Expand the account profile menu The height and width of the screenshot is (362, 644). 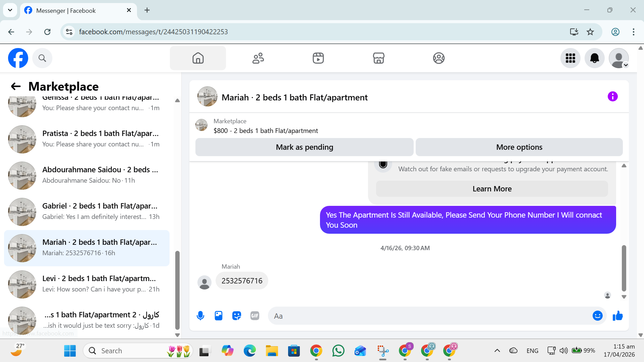(619, 58)
